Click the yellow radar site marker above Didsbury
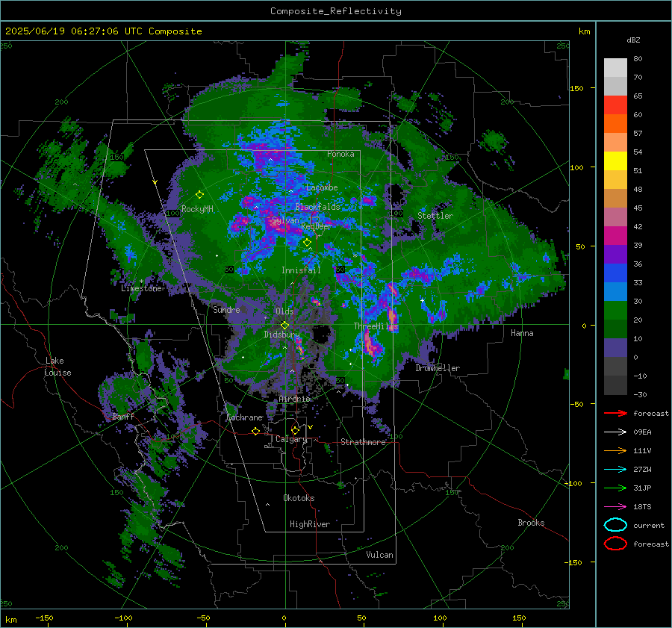 click(284, 326)
